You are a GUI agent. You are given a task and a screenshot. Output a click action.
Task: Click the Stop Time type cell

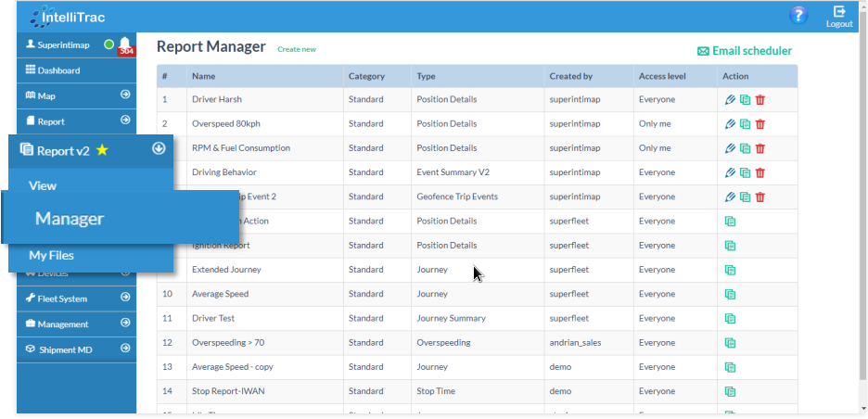tap(478, 391)
